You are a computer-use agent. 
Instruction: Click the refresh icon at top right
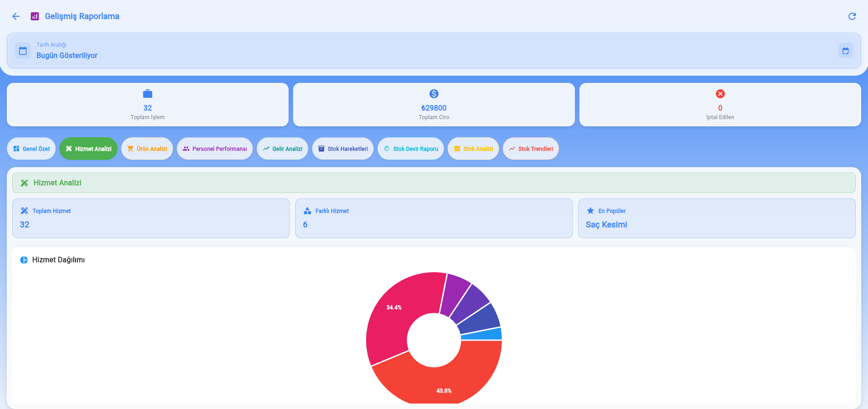pos(852,16)
